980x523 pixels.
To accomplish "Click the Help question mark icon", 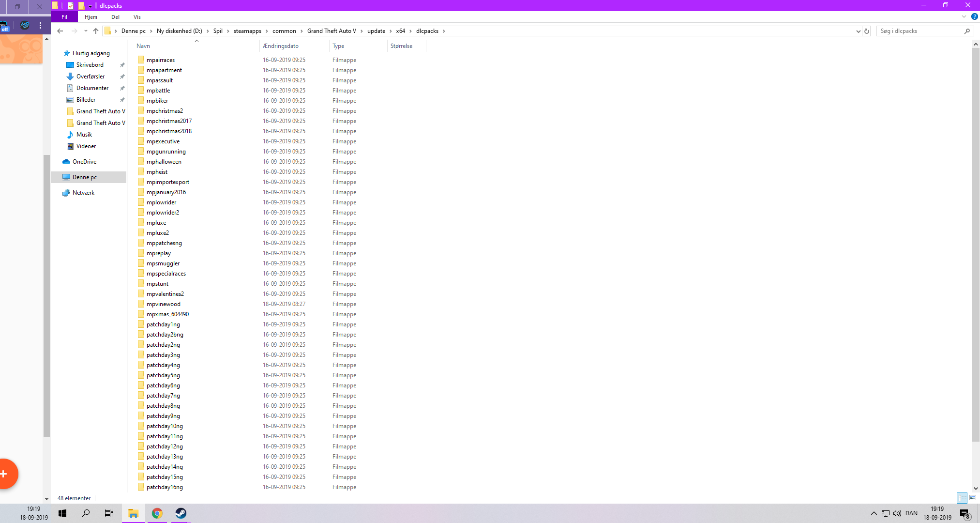I will click(975, 16).
